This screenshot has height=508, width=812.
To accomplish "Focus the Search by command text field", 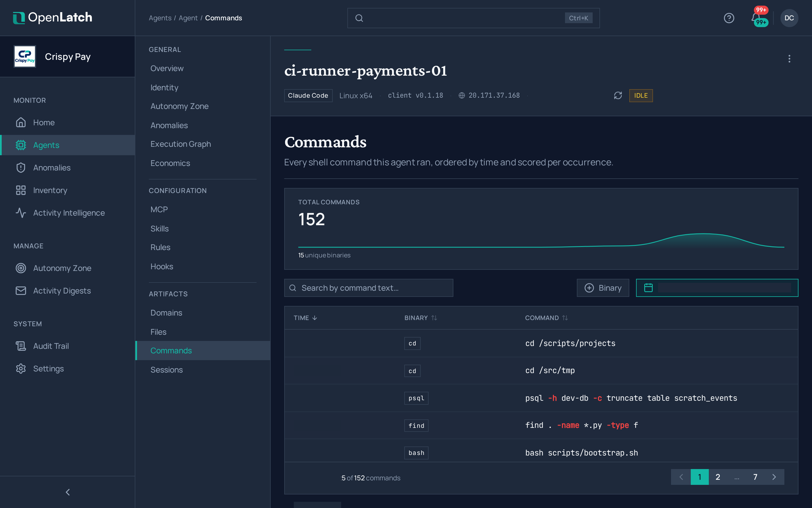I will click(x=369, y=288).
